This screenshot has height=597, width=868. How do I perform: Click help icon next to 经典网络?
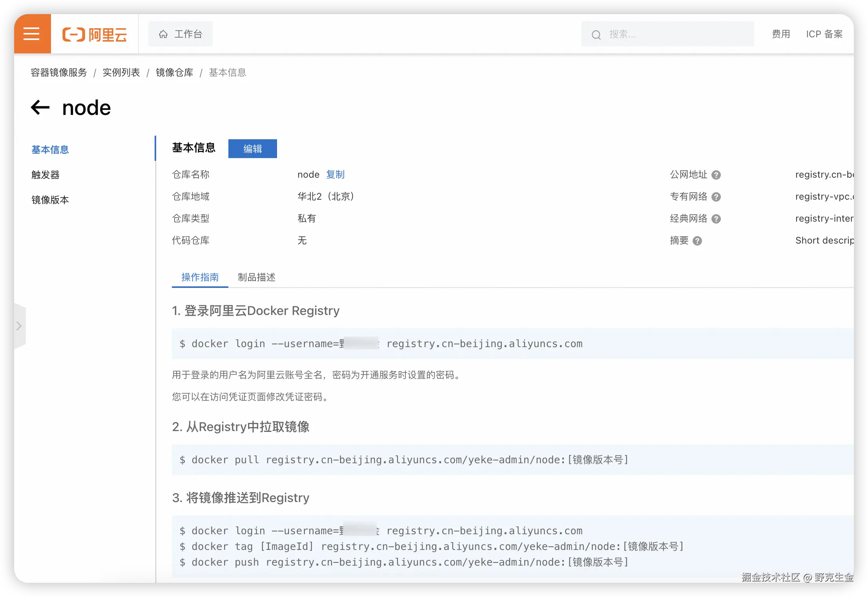coord(716,219)
